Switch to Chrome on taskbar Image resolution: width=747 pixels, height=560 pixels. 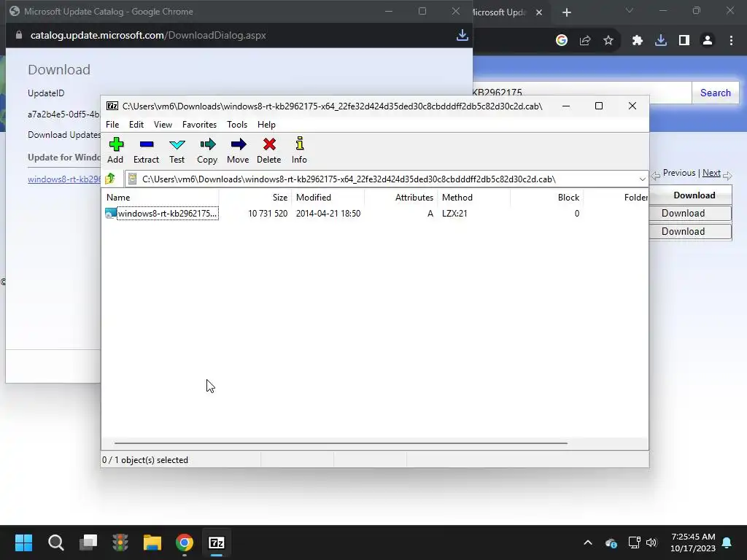click(185, 542)
